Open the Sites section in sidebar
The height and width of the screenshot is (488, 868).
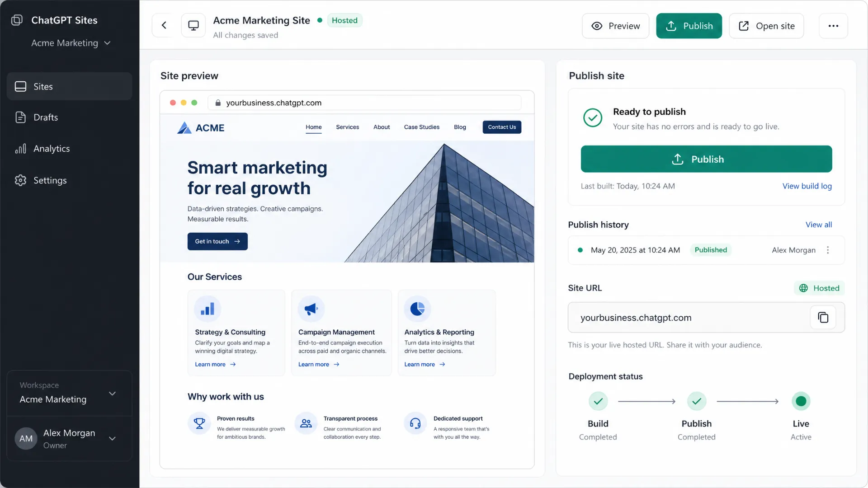click(69, 86)
